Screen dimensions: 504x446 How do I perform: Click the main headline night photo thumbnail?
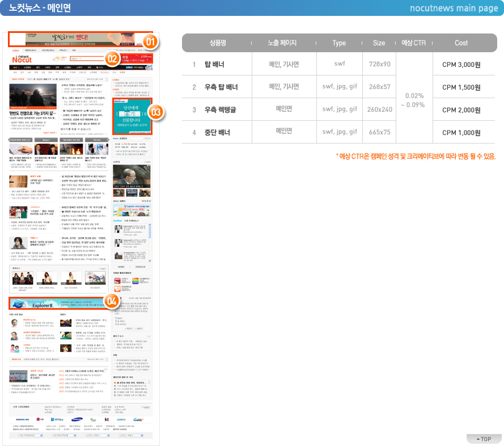coord(33,96)
